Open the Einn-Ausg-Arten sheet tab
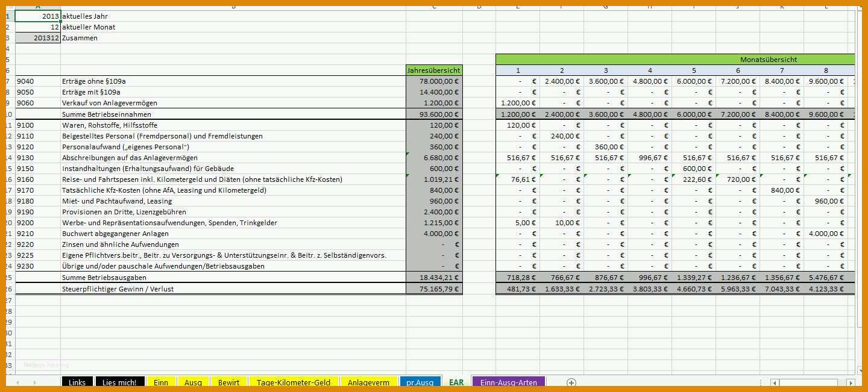 (509, 382)
